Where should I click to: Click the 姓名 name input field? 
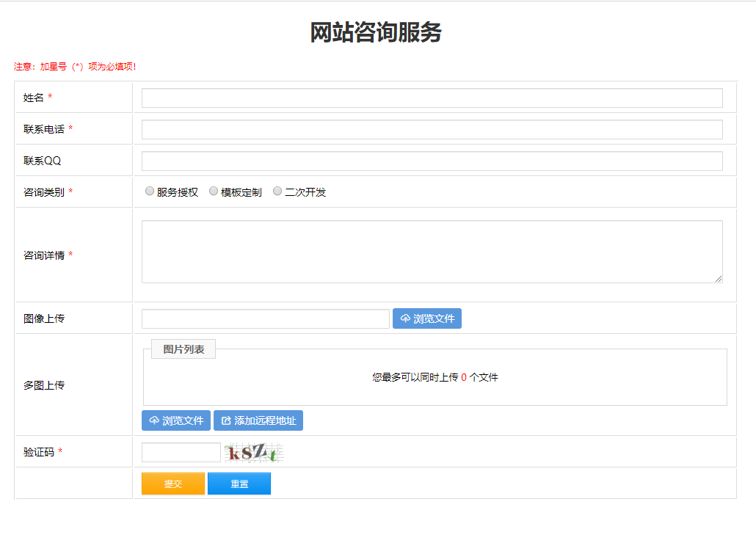[x=432, y=98]
